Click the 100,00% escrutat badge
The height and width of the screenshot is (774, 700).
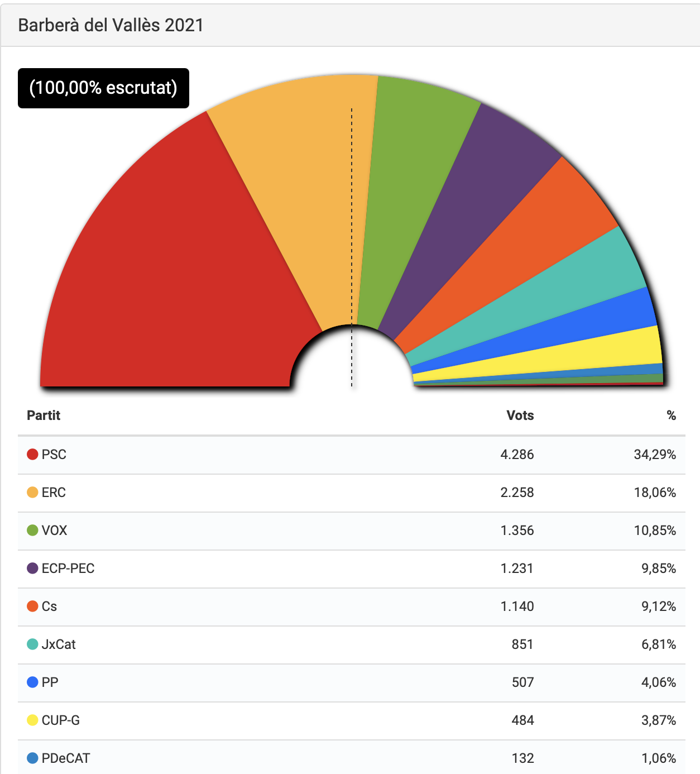pyautogui.click(x=103, y=88)
